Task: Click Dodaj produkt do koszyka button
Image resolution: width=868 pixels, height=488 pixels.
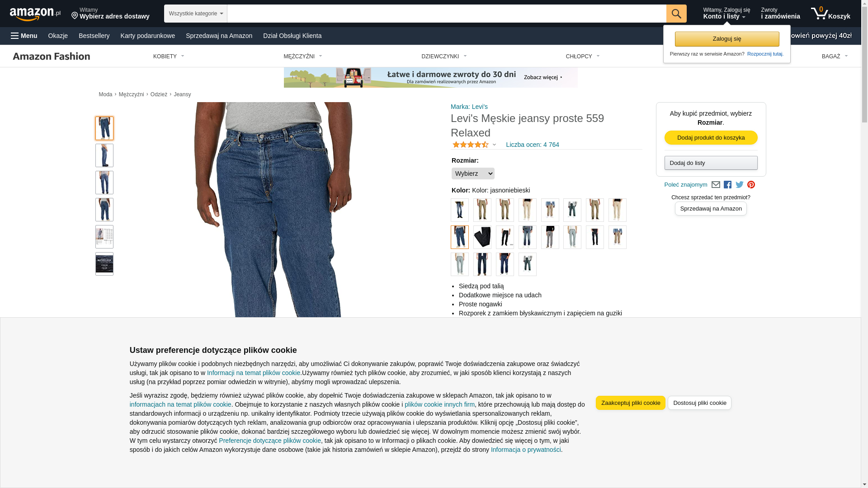Action: pos(711,138)
